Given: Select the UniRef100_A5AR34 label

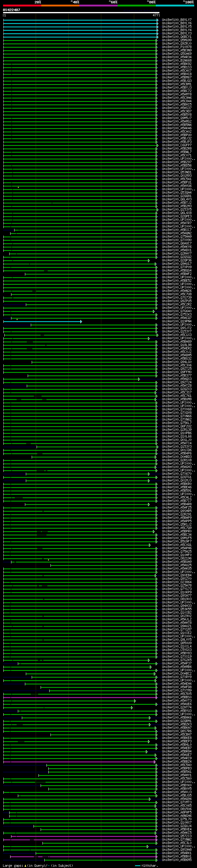Looking at the screenshot, I should point(176,57).
